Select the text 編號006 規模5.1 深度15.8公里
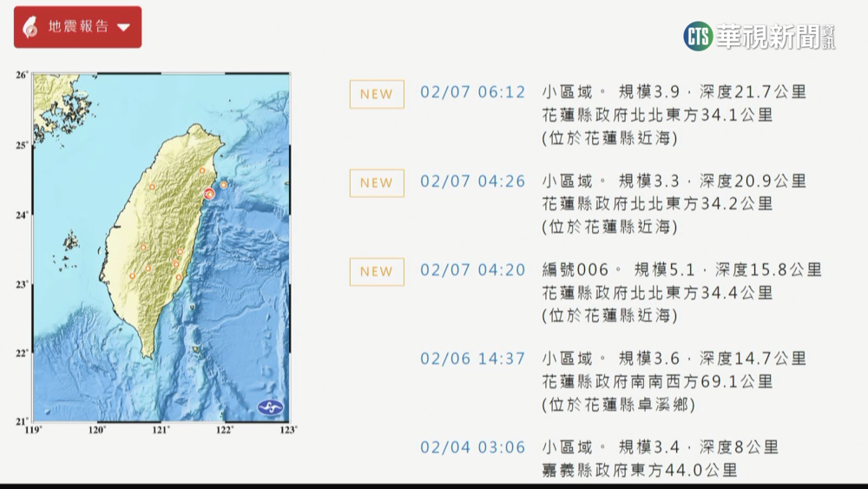The height and width of the screenshot is (489, 868). pyautogui.click(x=682, y=270)
